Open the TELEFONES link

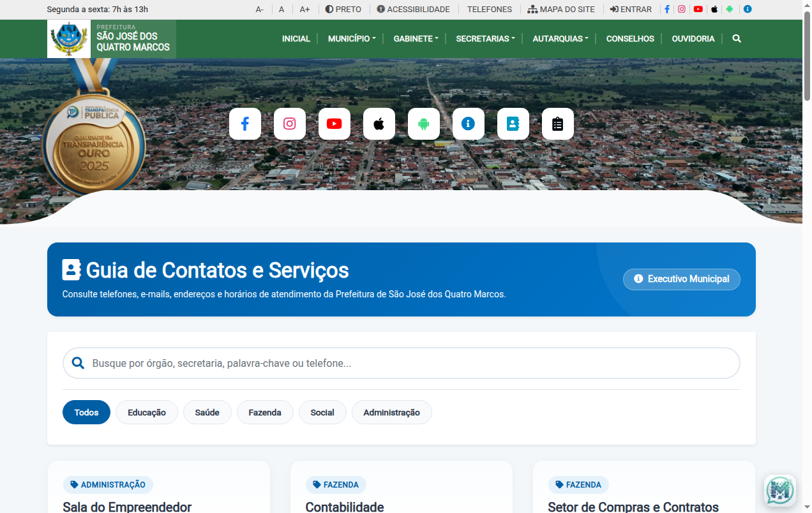click(x=490, y=10)
